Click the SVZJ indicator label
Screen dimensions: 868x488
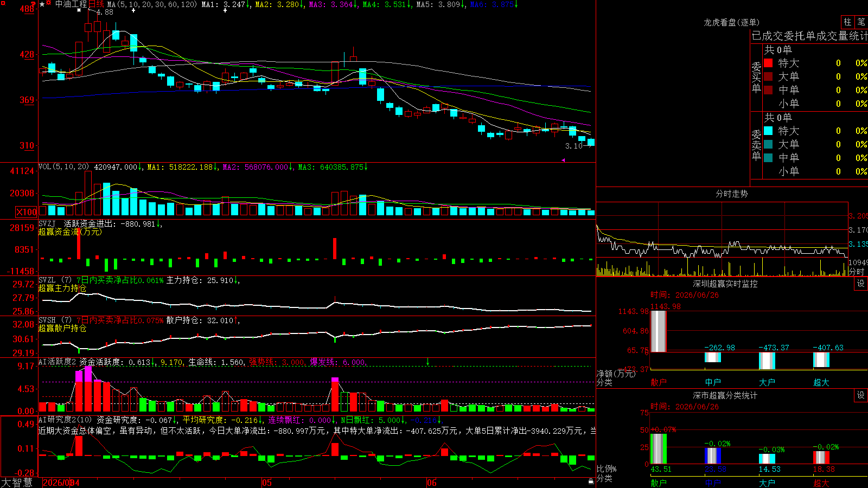pyautogui.click(x=47, y=223)
